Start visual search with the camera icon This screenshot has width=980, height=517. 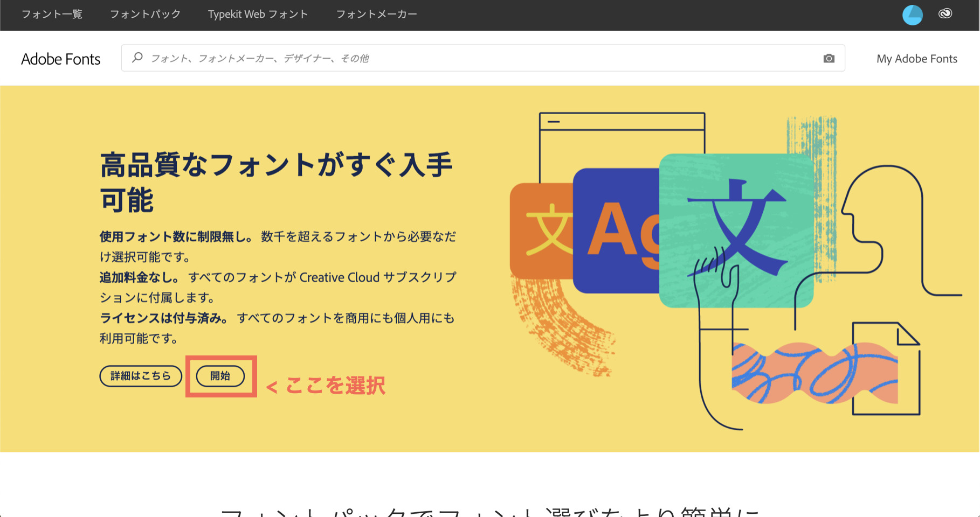829,58
